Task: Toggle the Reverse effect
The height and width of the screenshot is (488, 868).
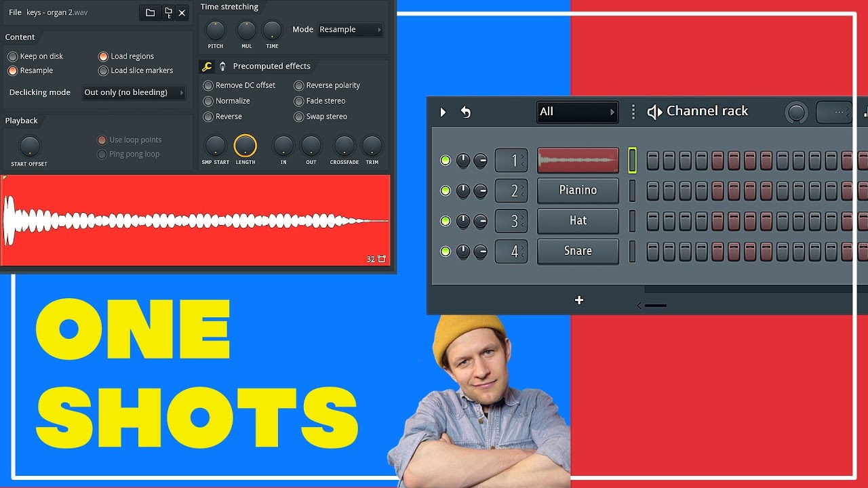Action: 223,117
